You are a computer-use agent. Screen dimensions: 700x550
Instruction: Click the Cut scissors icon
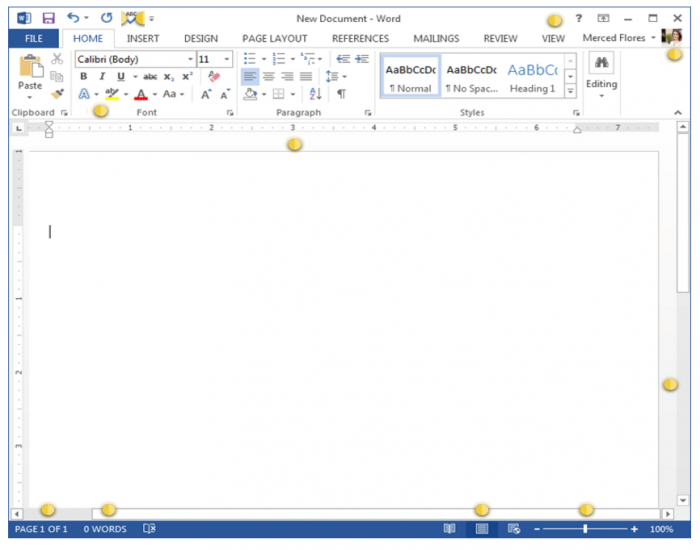[x=57, y=58]
